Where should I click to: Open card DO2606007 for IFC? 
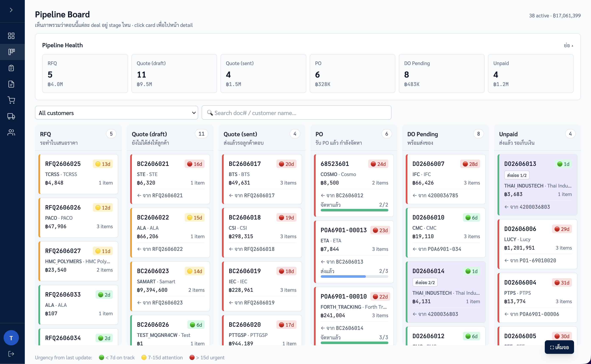pos(446,179)
